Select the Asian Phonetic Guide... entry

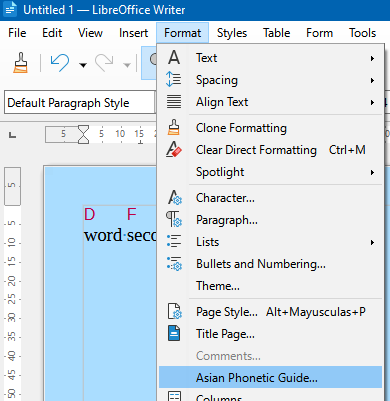click(270, 377)
